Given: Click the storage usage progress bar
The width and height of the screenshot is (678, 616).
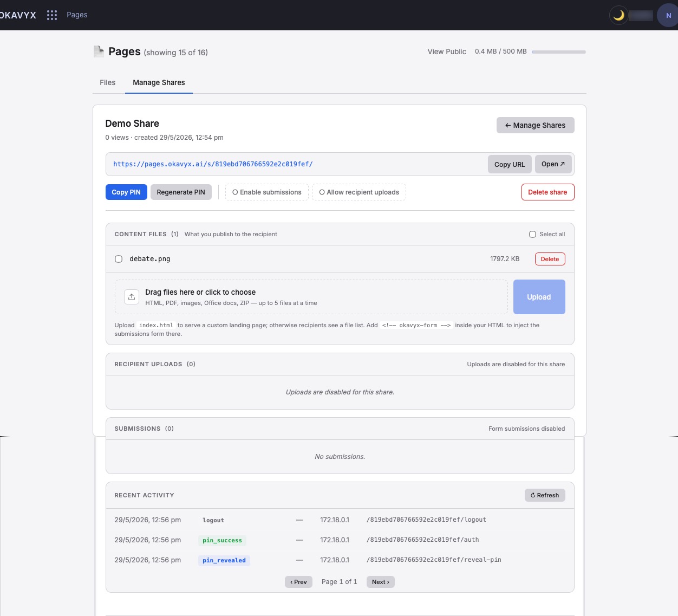Looking at the screenshot, I should pos(558,52).
